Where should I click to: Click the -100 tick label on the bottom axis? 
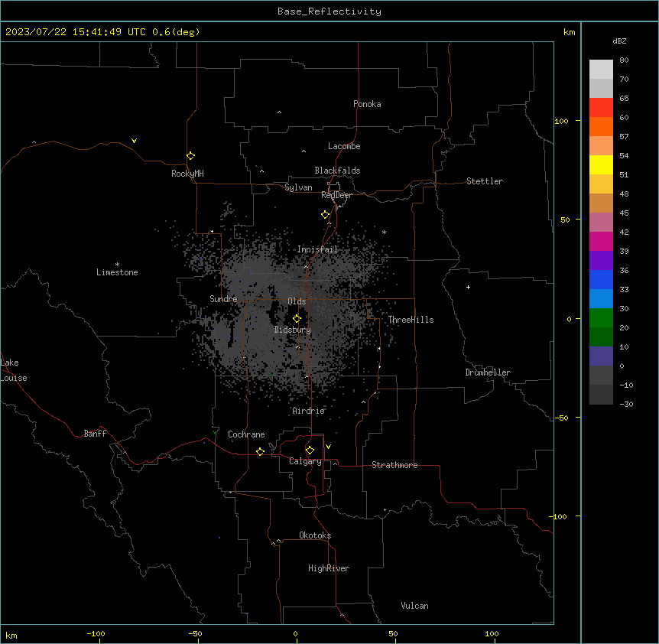pyautogui.click(x=96, y=633)
